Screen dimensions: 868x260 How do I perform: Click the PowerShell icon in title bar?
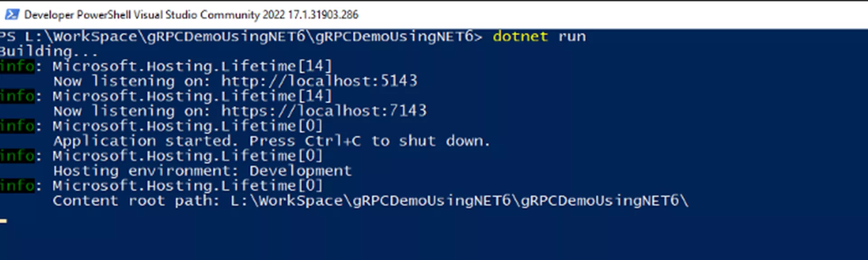pos(12,14)
